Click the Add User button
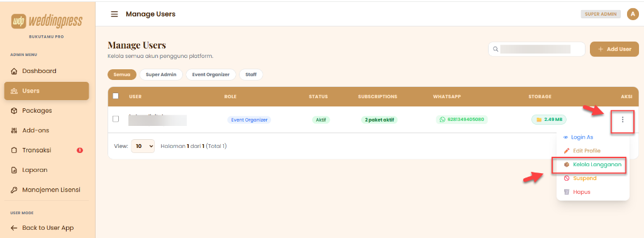This screenshot has width=644, height=238. tap(614, 49)
